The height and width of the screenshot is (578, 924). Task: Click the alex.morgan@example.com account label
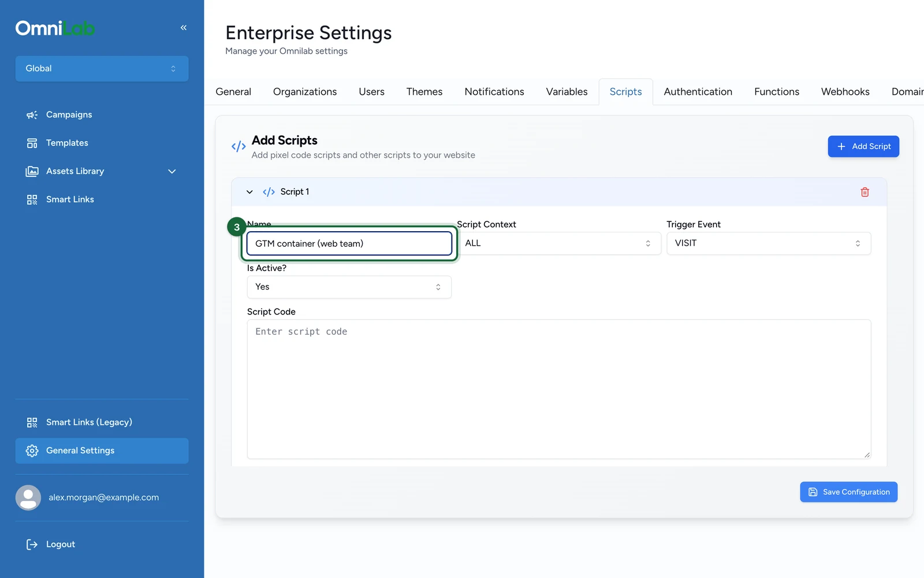pos(103,498)
